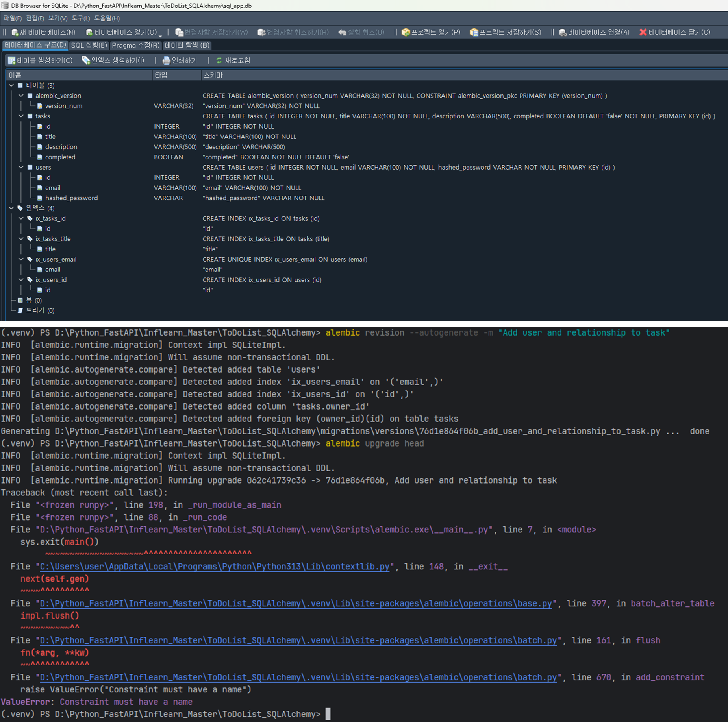Click the 스키마 column header
The image size is (728, 722).
(x=464, y=75)
